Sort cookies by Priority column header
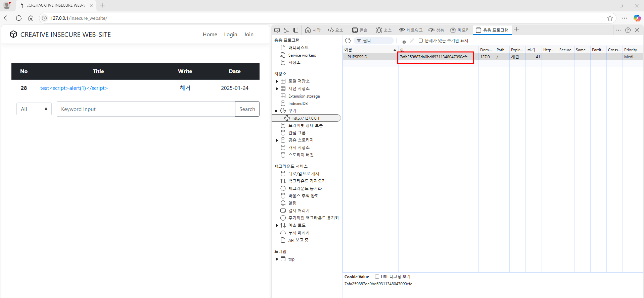Screen dimensions: 644x298 [633, 50]
